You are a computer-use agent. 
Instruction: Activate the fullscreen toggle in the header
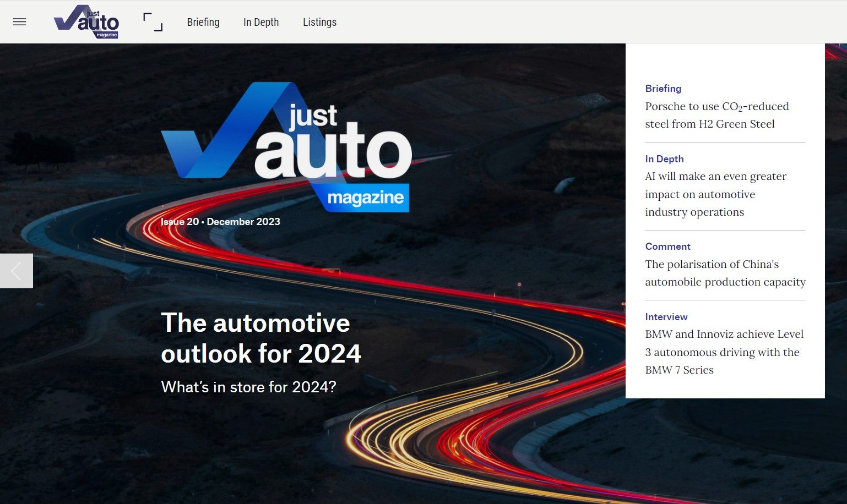pos(153,21)
